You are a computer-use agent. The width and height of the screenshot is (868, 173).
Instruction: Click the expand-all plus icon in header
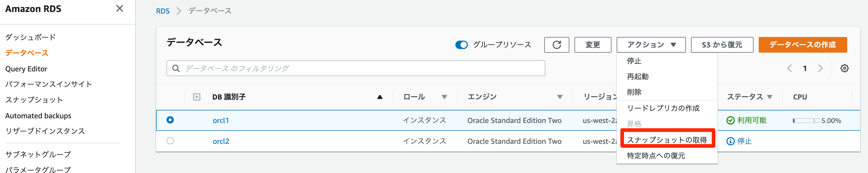click(196, 97)
